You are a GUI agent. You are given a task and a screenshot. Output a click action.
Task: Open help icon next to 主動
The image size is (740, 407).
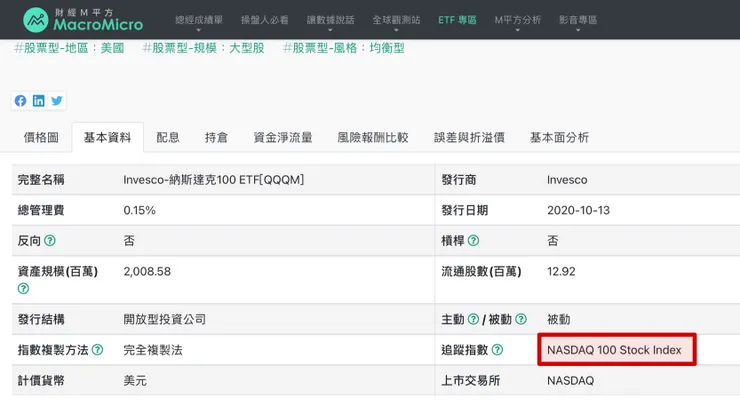click(473, 319)
